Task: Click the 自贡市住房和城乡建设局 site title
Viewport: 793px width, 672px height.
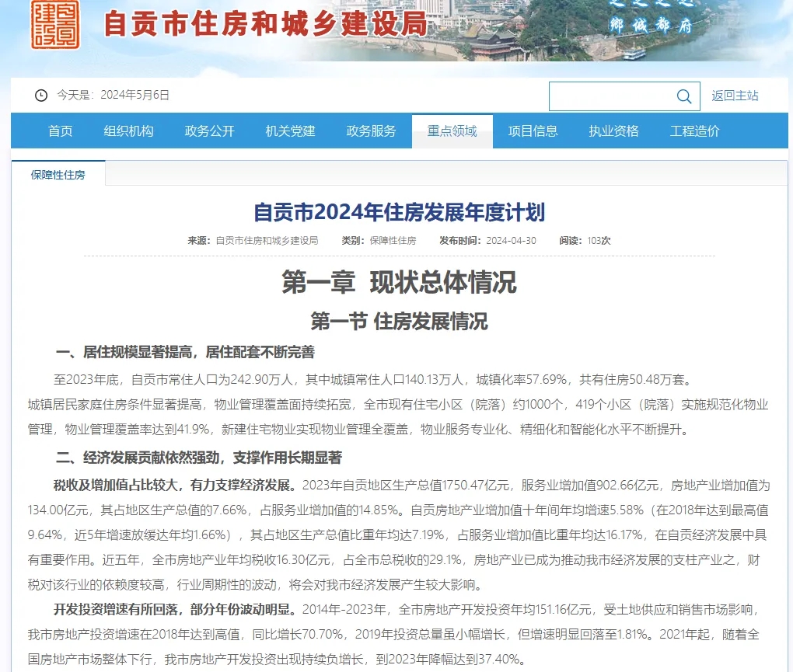Action: tap(265, 24)
